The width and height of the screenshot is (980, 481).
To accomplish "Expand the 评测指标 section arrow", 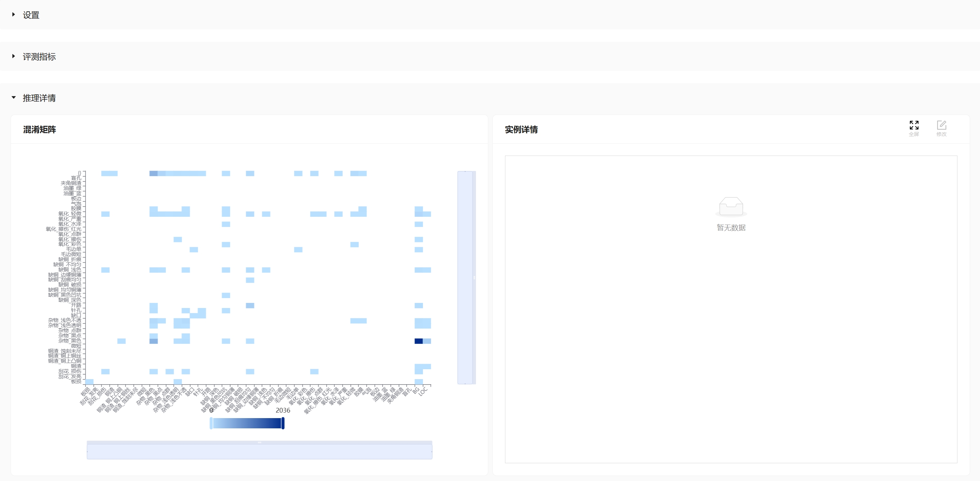I will [x=14, y=56].
